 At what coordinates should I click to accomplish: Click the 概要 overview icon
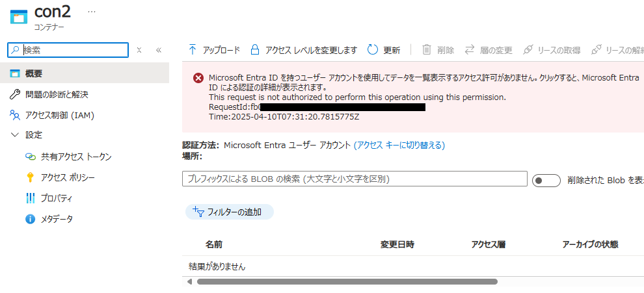click(x=15, y=74)
